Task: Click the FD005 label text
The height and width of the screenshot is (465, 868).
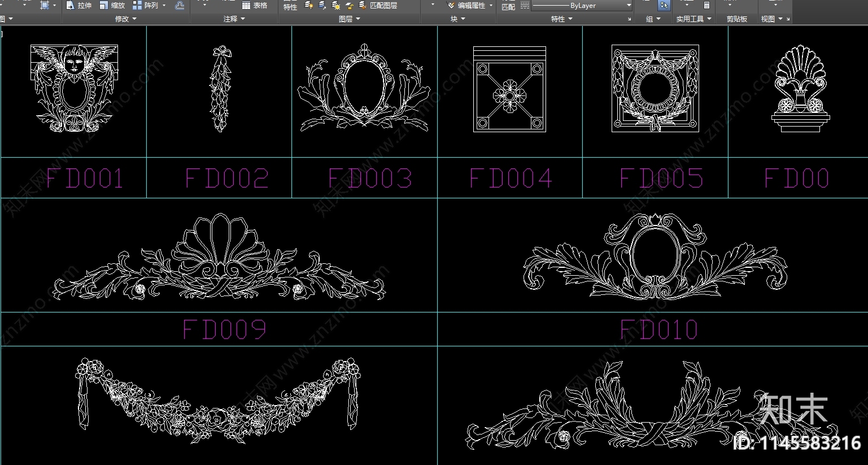Action: (661, 179)
